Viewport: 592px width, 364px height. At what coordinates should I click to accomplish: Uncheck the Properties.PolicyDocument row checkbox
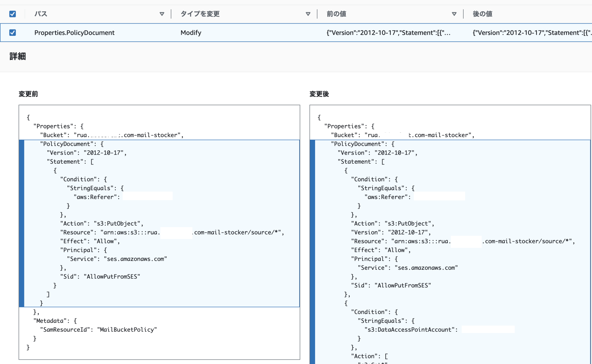tap(12, 32)
